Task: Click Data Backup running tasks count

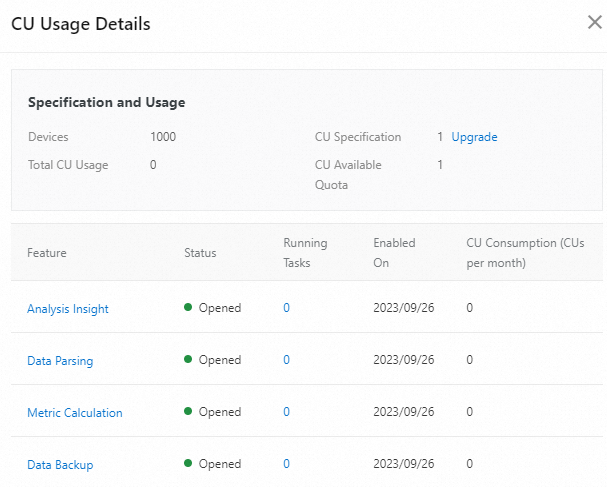Action: click(x=287, y=464)
